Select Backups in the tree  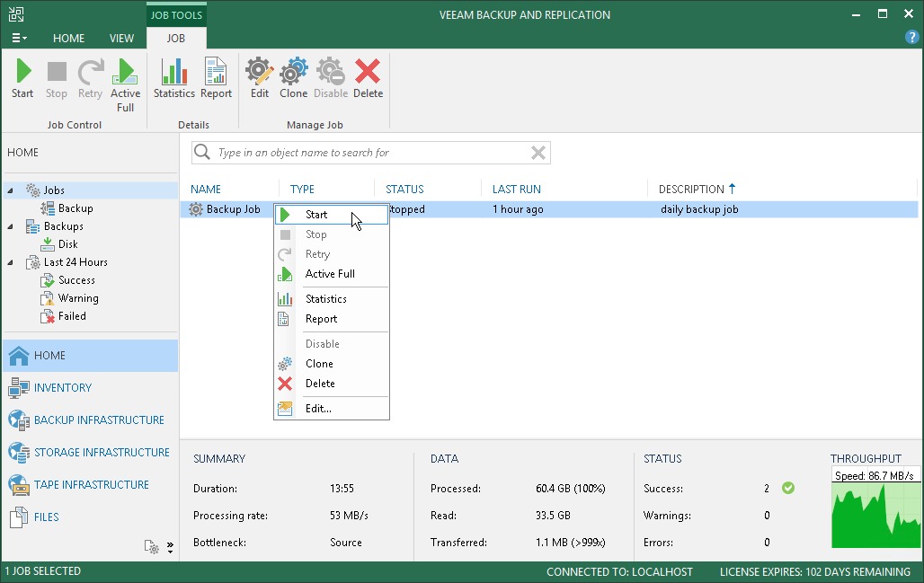pos(63,226)
